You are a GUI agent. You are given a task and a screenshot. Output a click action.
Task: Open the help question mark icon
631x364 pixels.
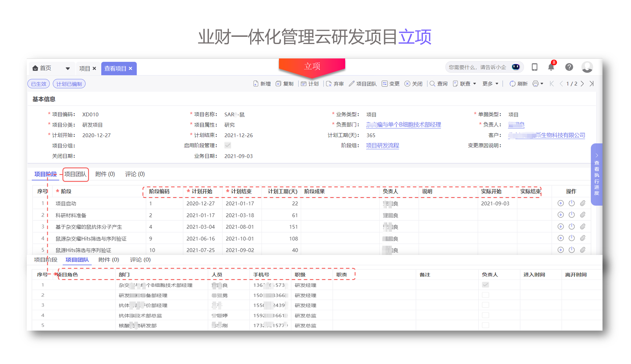[569, 67]
